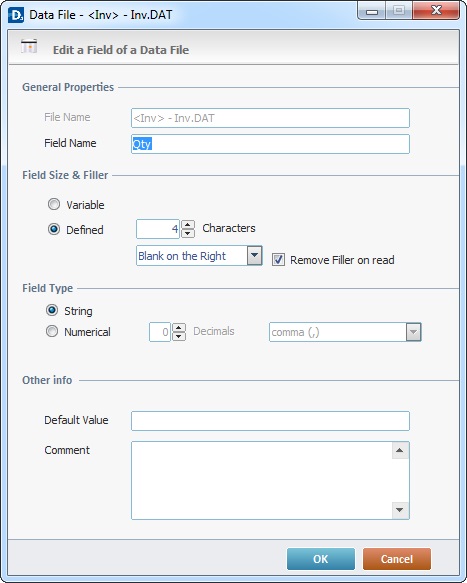Click the Cancel button
The image size is (467, 583).
point(397,559)
